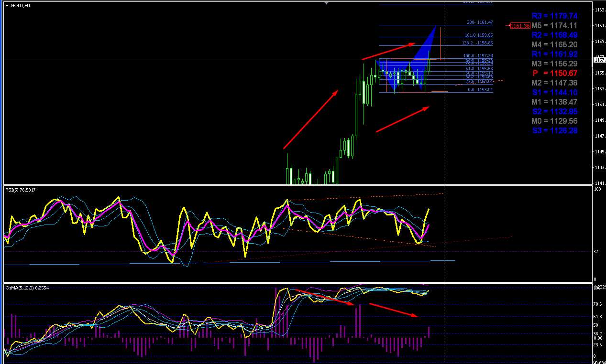
Task: Click the 1149 mark on the price scale
Action: tap(600, 120)
